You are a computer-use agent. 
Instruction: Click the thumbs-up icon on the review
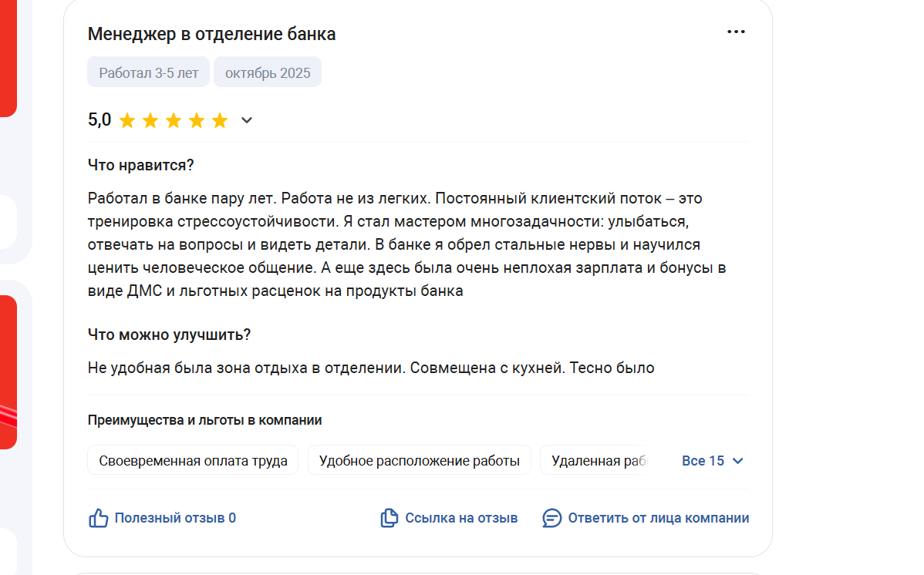(x=99, y=518)
